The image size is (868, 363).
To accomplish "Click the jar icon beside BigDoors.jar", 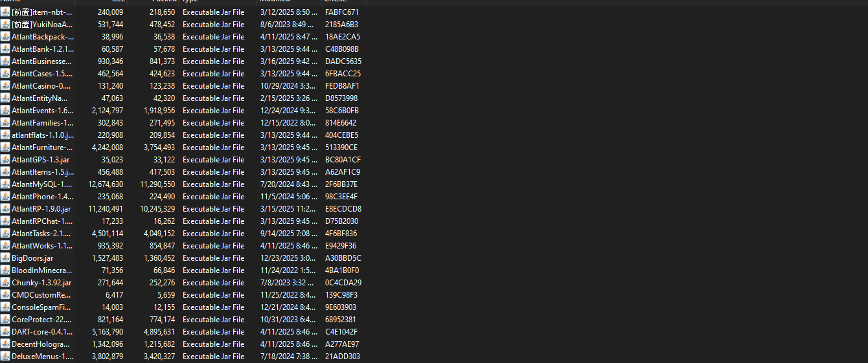I will coord(5,258).
